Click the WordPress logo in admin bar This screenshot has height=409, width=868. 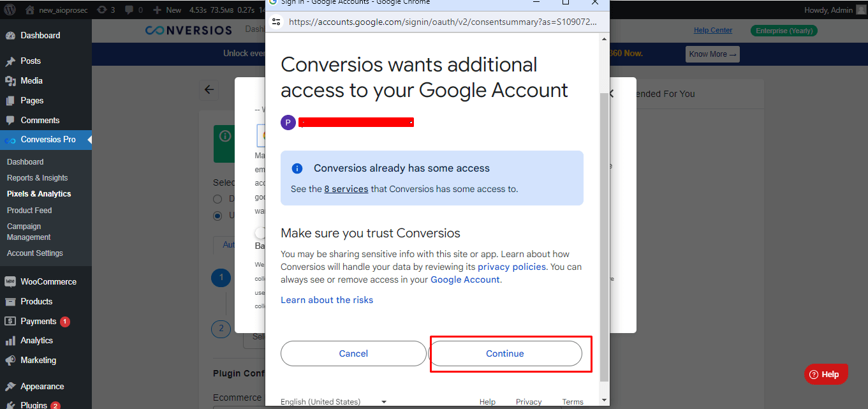10,10
